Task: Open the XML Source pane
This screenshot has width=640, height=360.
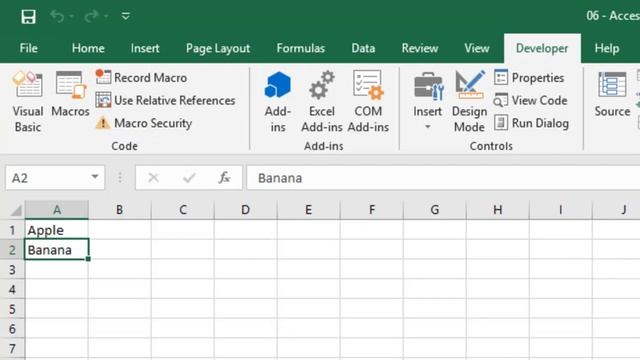Action: [x=612, y=94]
